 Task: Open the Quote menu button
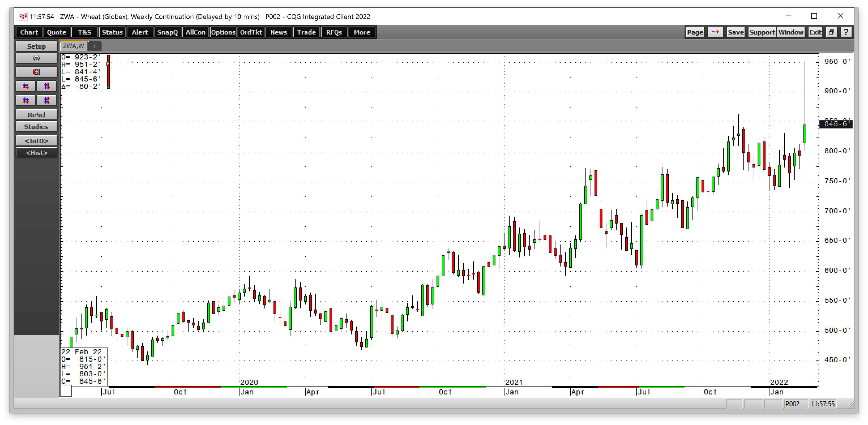click(x=56, y=32)
